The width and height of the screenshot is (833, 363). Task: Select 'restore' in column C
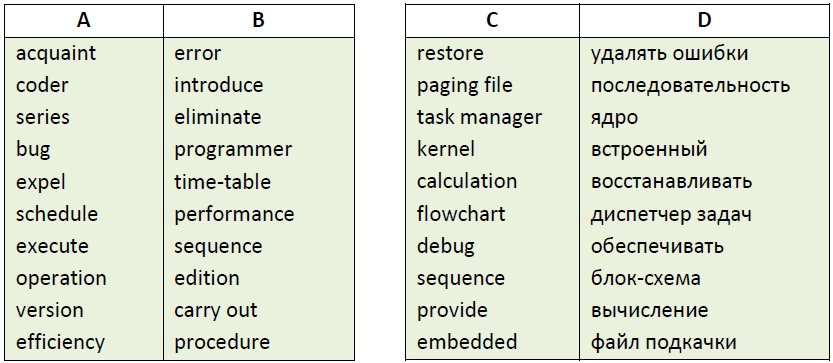[450, 54]
